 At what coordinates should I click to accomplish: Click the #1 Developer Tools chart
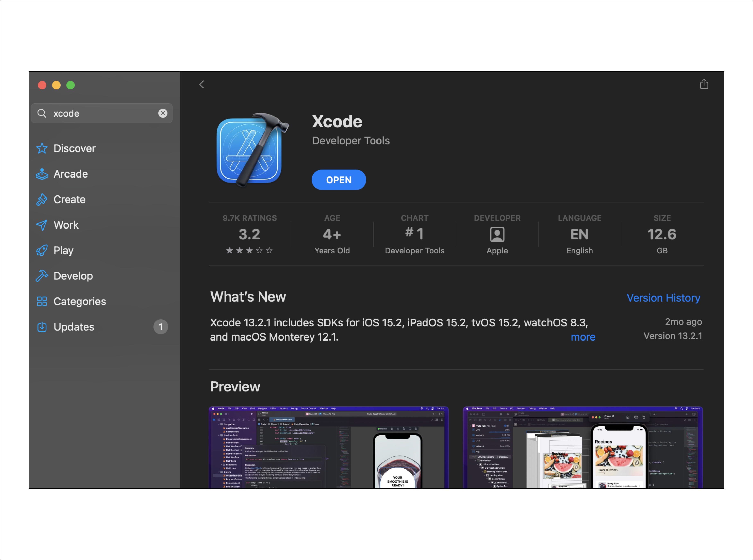pos(414,234)
